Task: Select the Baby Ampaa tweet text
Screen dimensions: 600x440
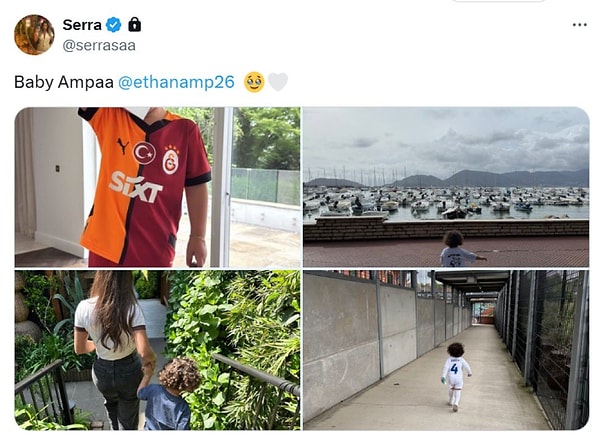Action: click(64, 82)
